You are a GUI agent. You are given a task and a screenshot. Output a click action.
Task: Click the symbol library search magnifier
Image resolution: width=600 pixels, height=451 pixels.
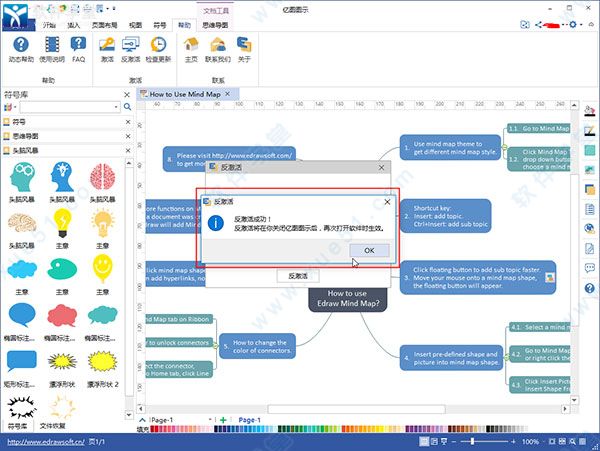127,107
